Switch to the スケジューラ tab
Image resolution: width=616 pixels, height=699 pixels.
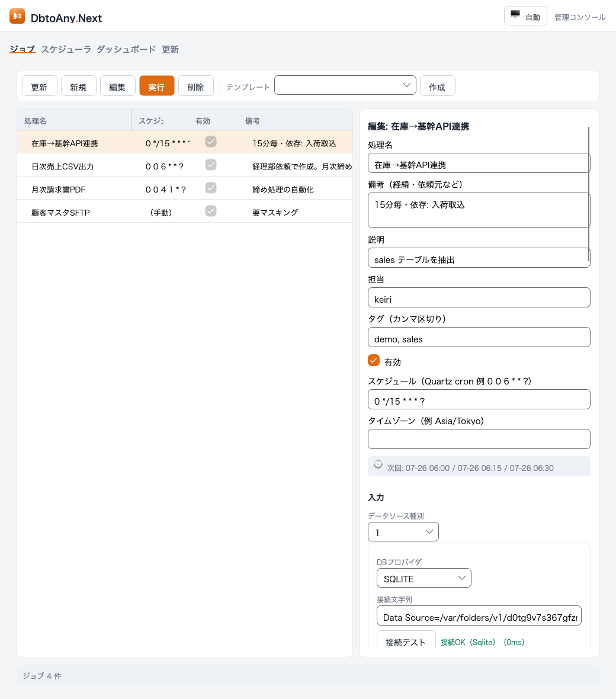(66, 49)
